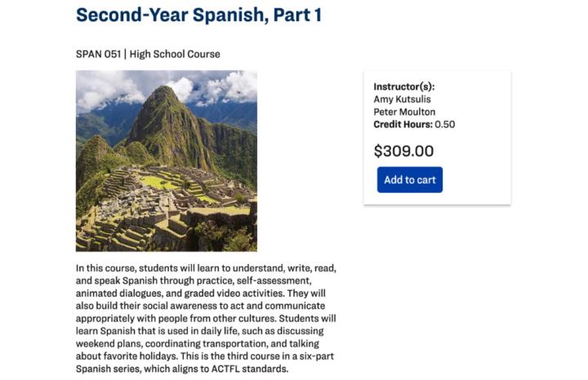The width and height of the screenshot is (588, 380).
Task: Click the 'animated dialogues' phrase
Action: pyautogui.click(x=124, y=293)
